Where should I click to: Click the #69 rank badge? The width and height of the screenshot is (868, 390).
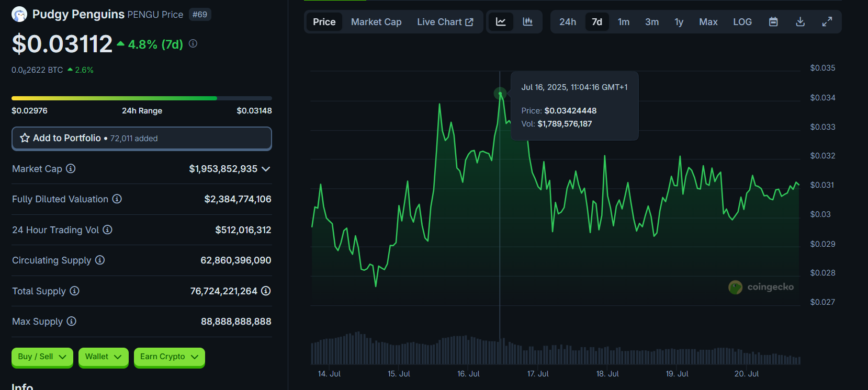click(200, 15)
